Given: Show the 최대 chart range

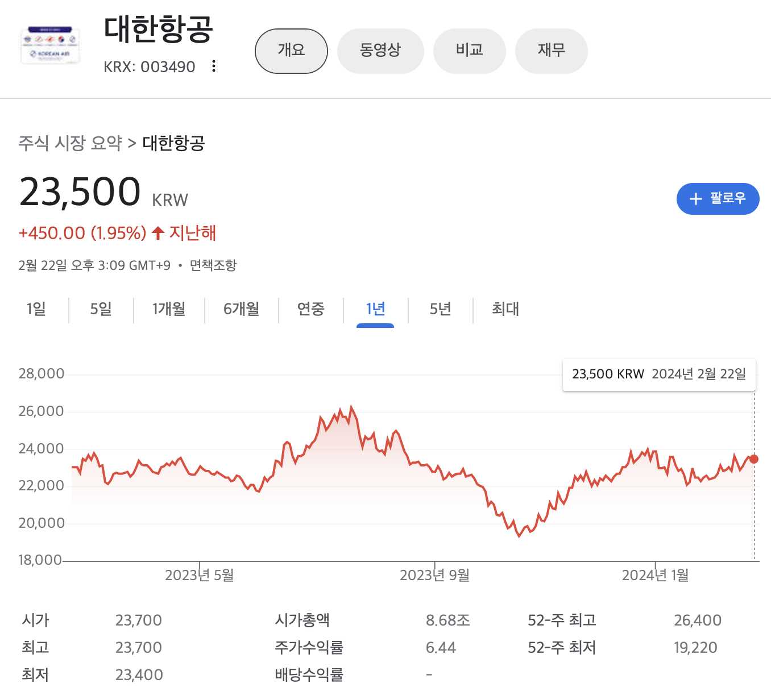Looking at the screenshot, I should click(x=505, y=309).
